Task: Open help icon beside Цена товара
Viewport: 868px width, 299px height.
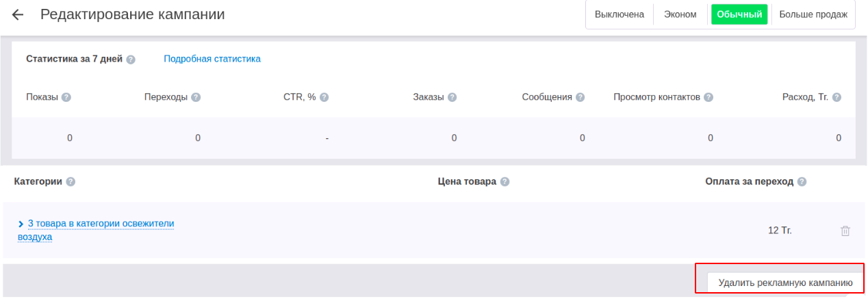Action: [505, 182]
